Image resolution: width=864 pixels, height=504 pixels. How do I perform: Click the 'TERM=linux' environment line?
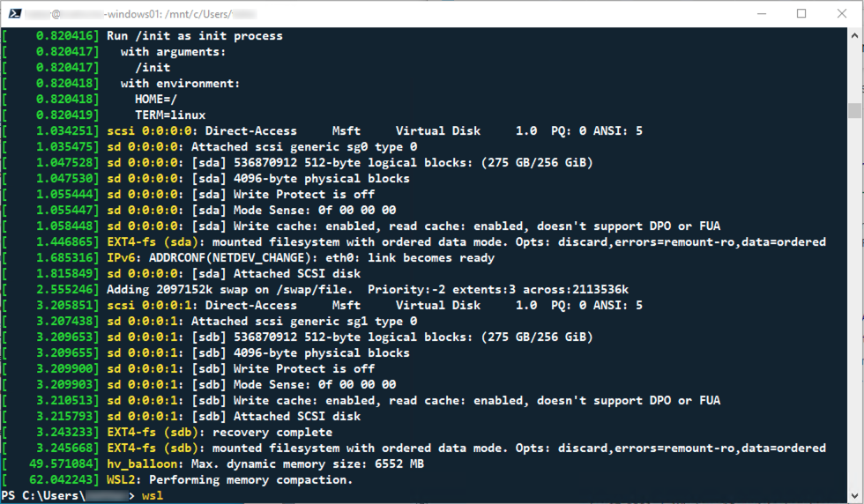click(170, 115)
